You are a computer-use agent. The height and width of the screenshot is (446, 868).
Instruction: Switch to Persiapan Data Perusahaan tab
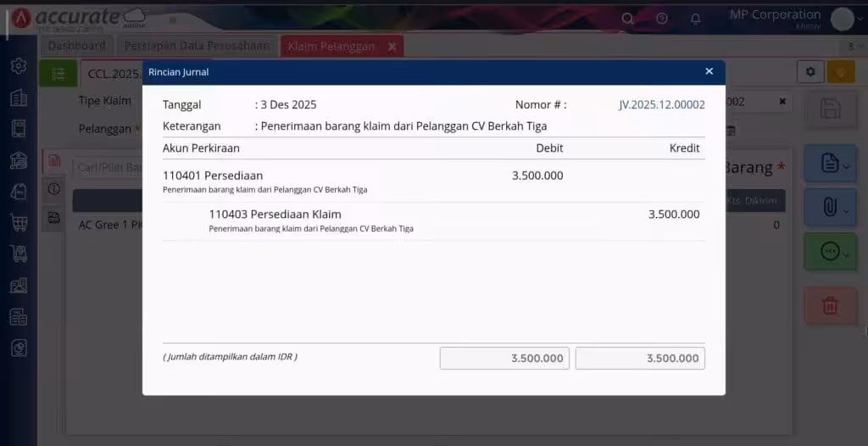click(x=197, y=46)
